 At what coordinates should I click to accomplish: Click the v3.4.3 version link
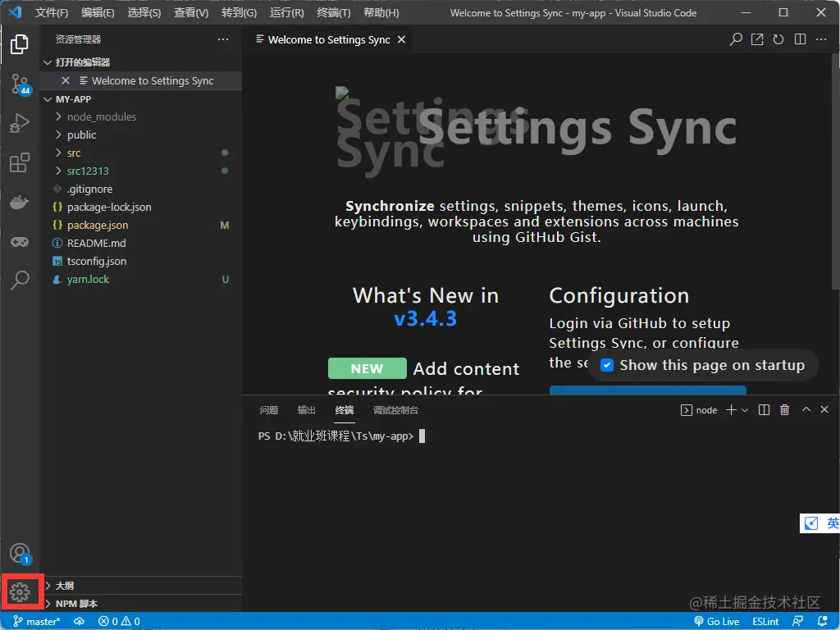(426, 319)
